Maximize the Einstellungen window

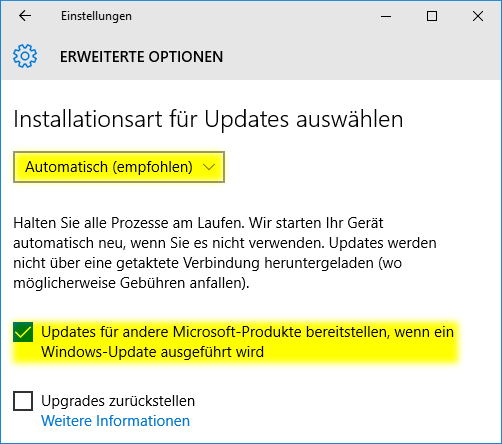[432, 16]
